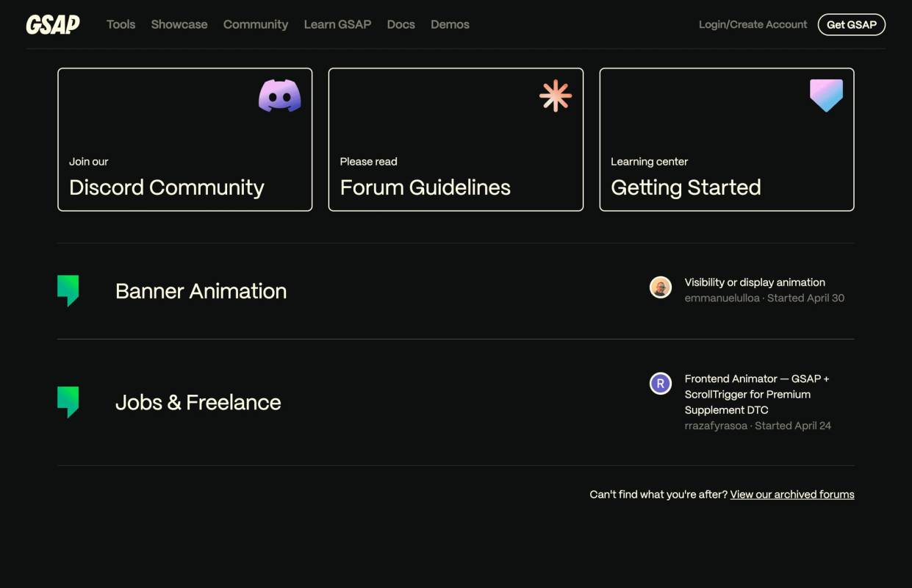Click View our archived forums link
The height and width of the screenshot is (588, 912).
(x=792, y=495)
